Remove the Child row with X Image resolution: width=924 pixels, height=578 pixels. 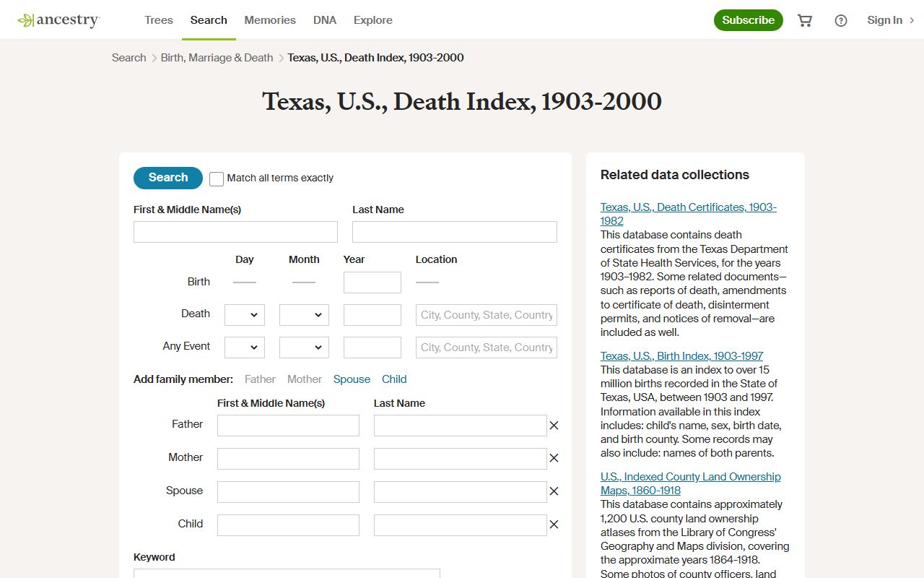coord(554,525)
